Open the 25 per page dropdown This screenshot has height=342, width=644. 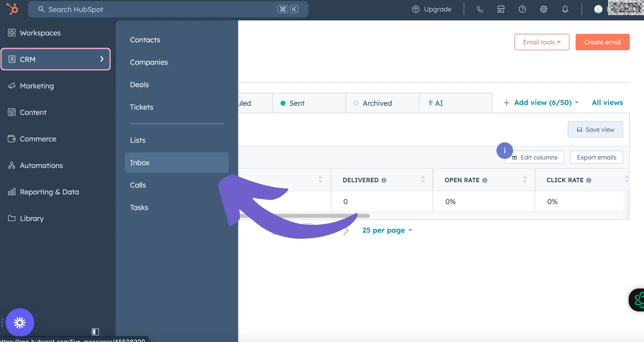[387, 230]
